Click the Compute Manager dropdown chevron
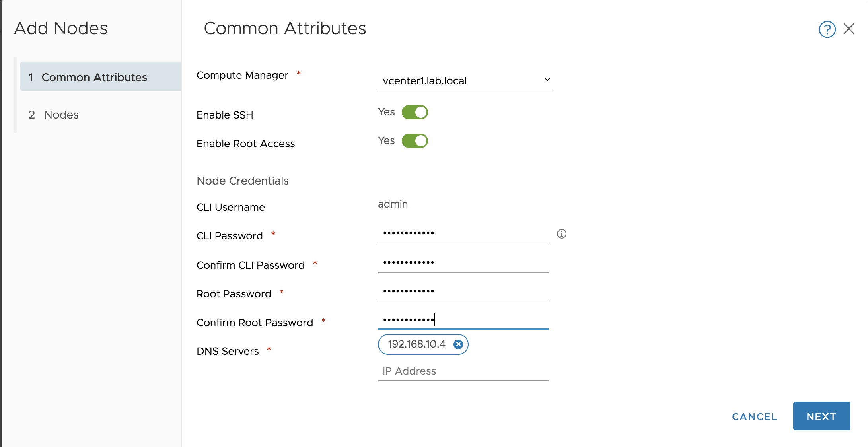This screenshot has height=447, width=868. [x=547, y=79]
